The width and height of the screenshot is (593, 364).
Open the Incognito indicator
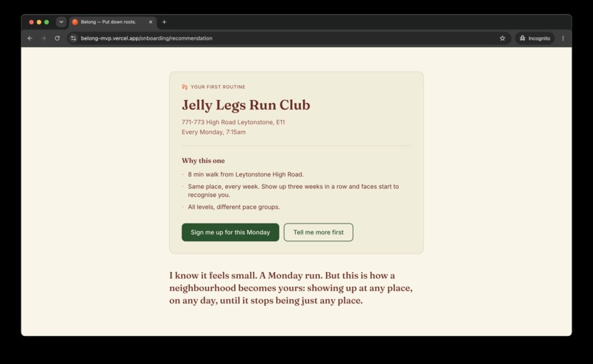click(535, 38)
